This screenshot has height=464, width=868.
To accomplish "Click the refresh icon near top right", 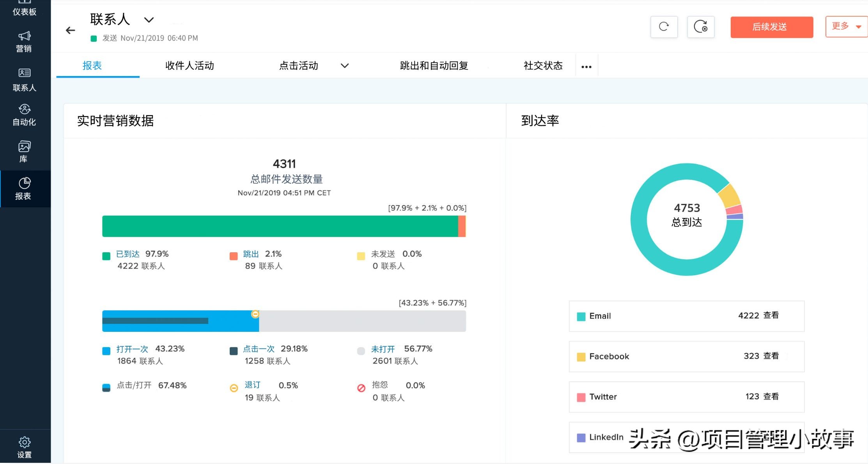I will 664,27.
